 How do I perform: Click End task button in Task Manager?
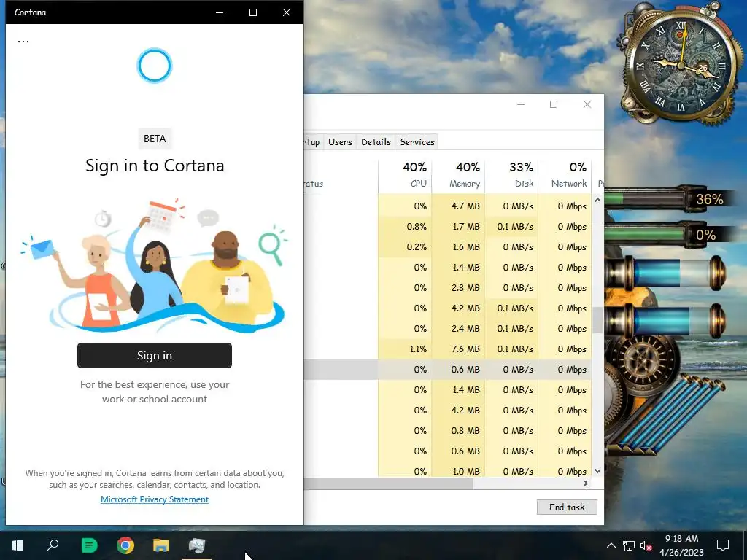point(567,507)
